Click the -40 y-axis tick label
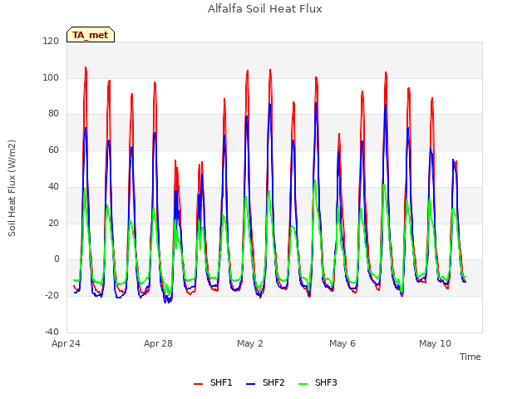This screenshot has width=532, height=399. [x=52, y=332]
